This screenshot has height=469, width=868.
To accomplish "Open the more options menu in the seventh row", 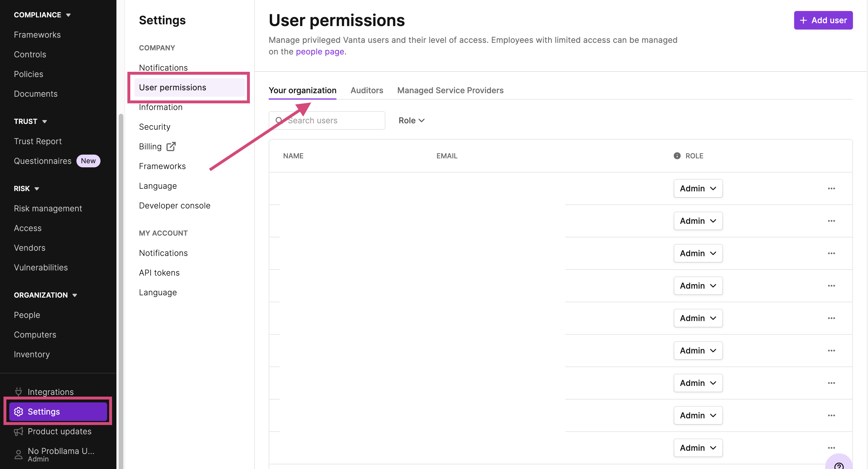I will point(831,383).
